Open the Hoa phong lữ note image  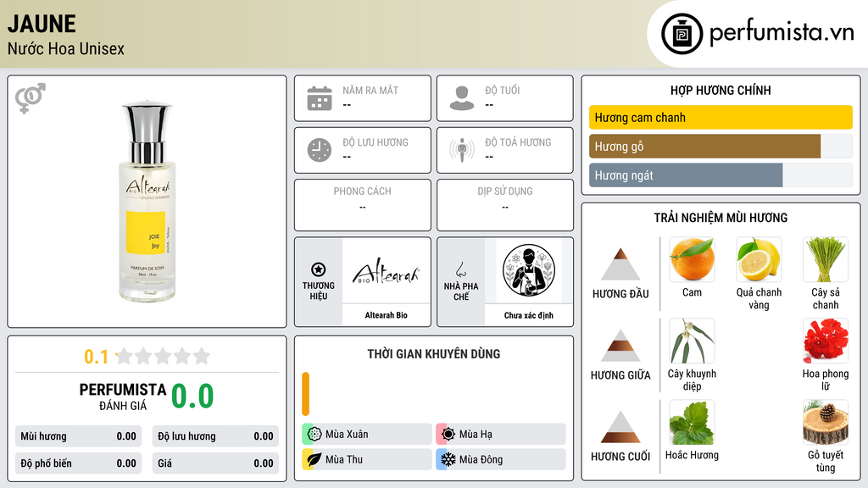(x=826, y=341)
